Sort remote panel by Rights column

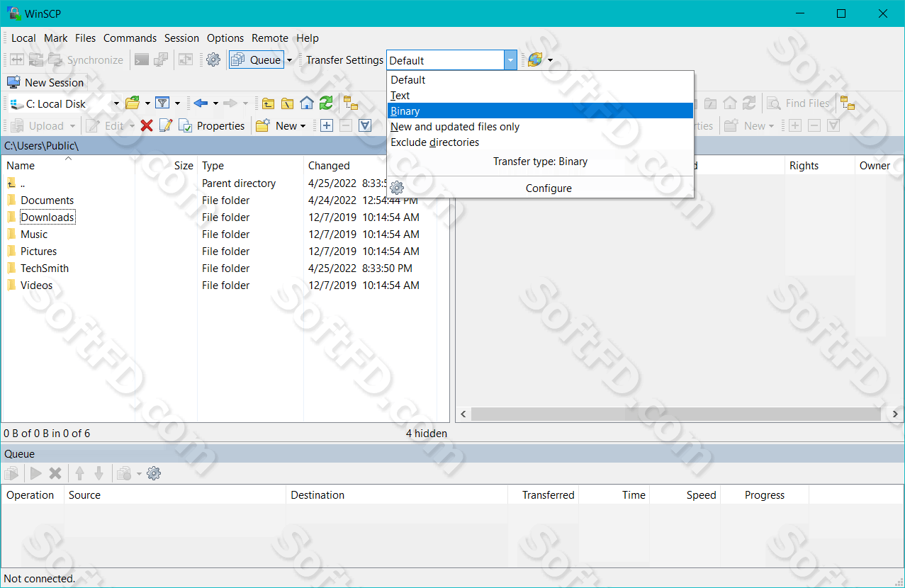(820, 166)
